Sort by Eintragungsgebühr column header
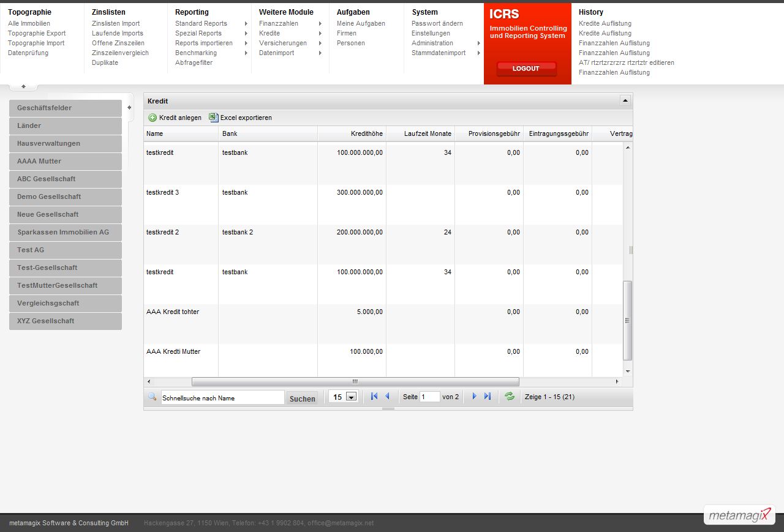The height and width of the screenshot is (532, 784). [558, 133]
